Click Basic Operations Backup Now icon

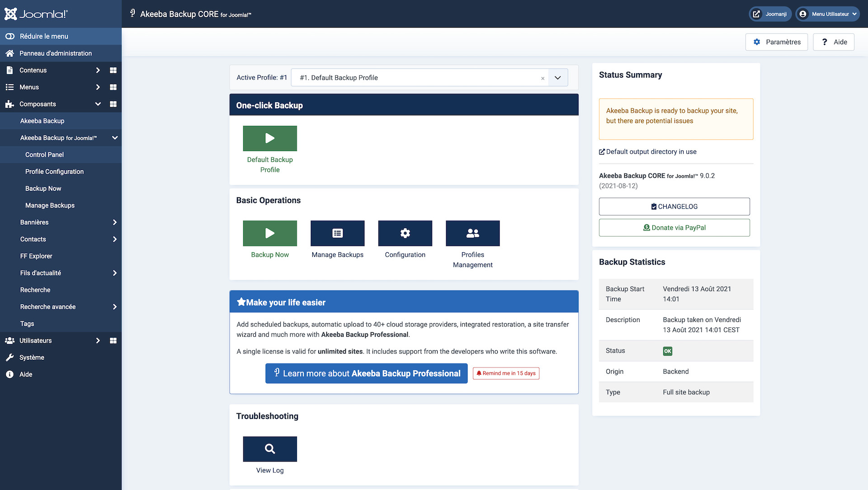(270, 233)
